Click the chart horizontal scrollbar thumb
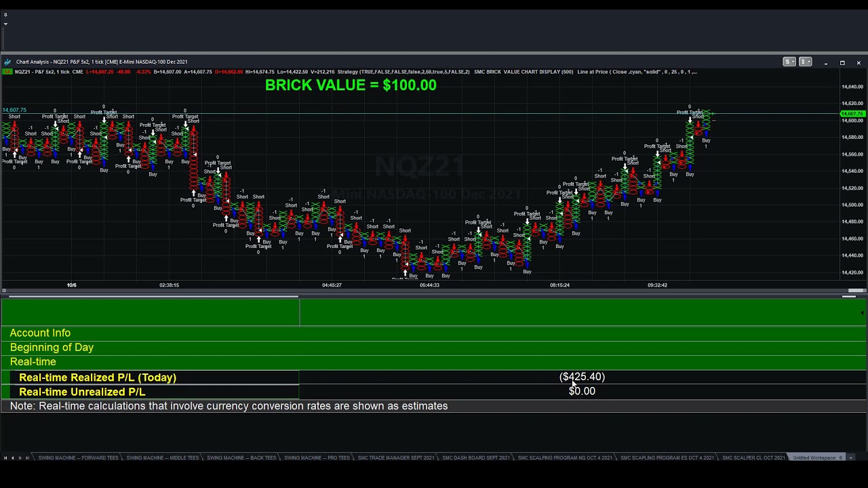This screenshot has width=868, height=488. coord(856,291)
